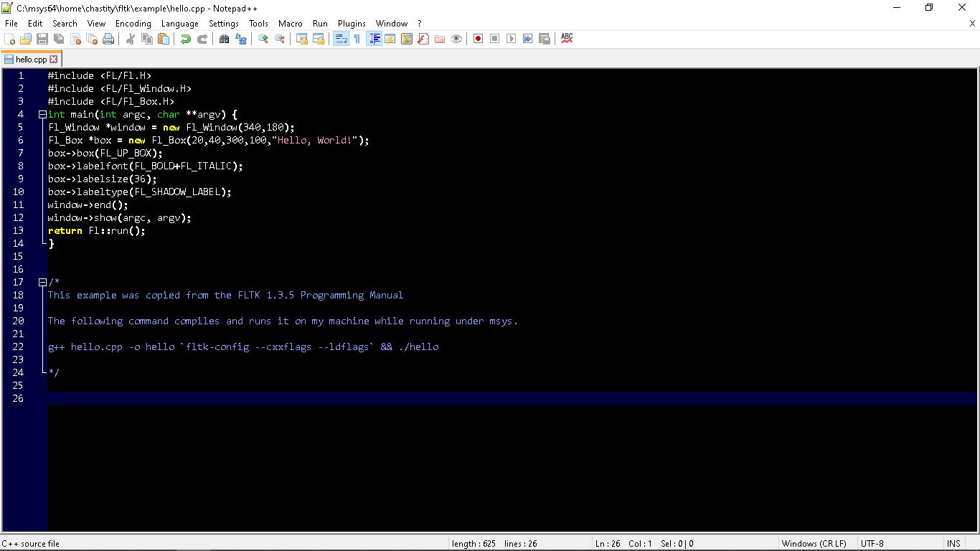Undo the last edit with the toolbar arrow
980x551 pixels.
(186, 38)
